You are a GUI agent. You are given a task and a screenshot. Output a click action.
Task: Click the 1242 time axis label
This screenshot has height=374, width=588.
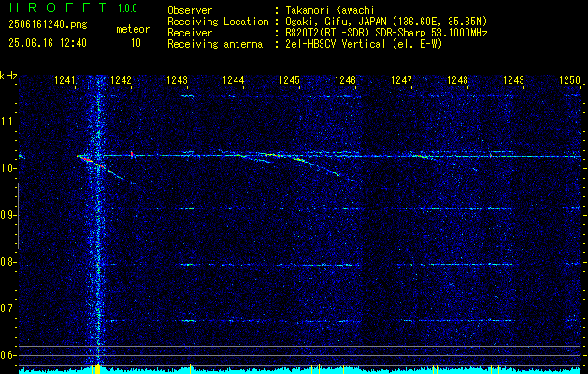point(122,79)
